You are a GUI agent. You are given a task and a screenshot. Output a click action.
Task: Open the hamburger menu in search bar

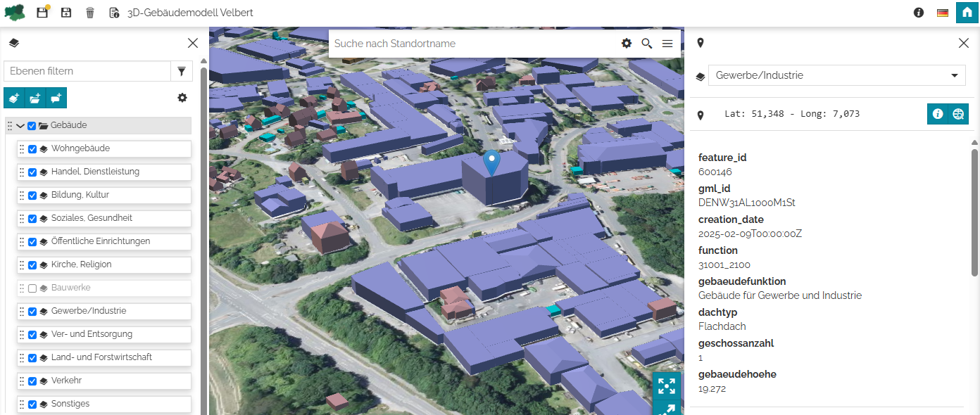[x=667, y=44]
